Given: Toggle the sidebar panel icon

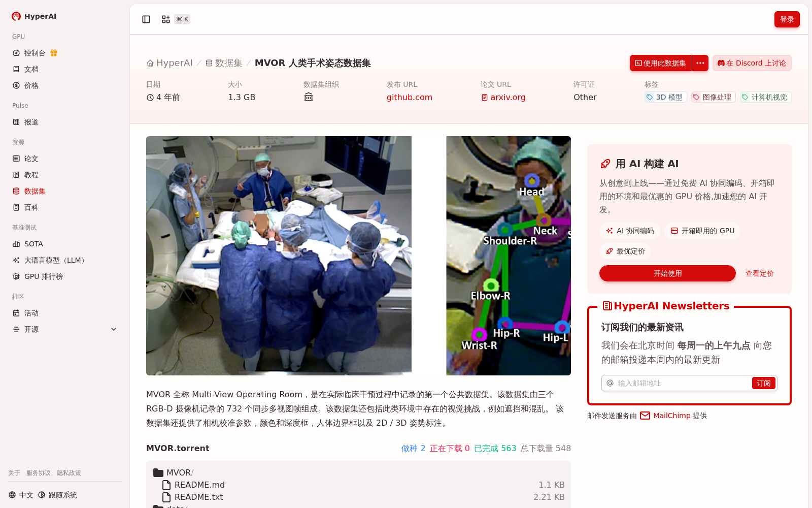Looking at the screenshot, I should (x=146, y=19).
